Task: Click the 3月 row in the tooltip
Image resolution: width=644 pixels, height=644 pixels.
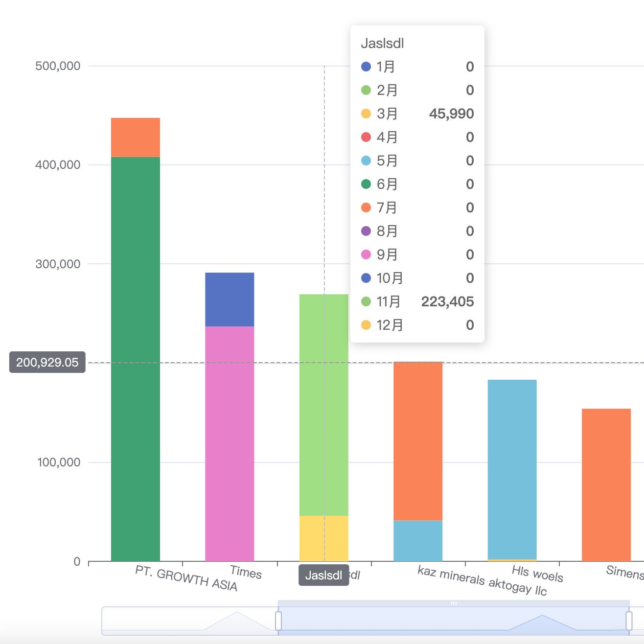Action: [417, 114]
